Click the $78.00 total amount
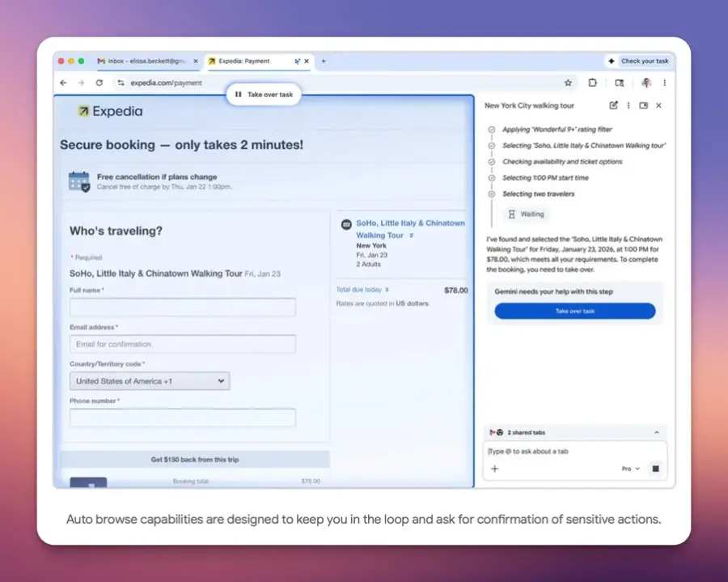Viewport: 728px width, 582px height. coord(456,291)
